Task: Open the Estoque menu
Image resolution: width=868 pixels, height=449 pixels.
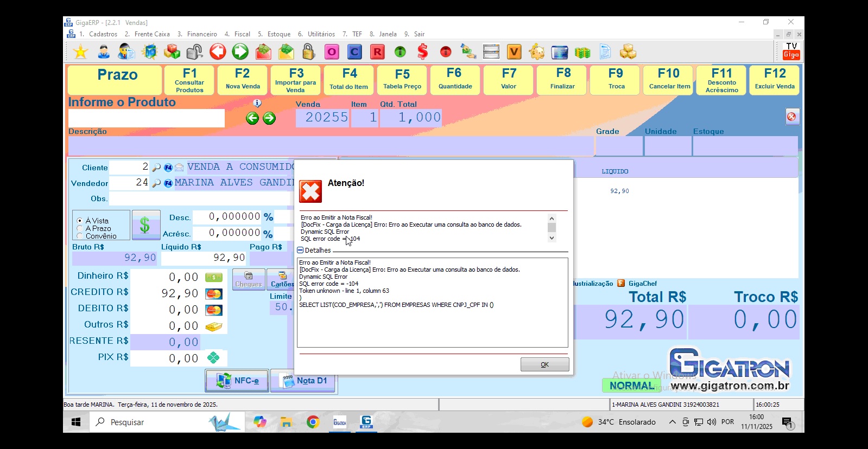Action: pyautogui.click(x=278, y=34)
